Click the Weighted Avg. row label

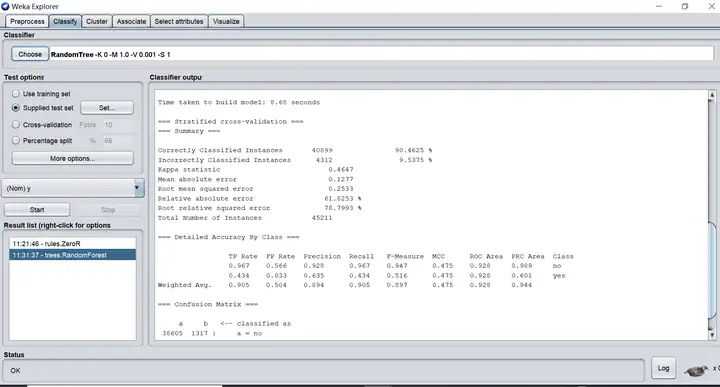click(x=185, y=285)
